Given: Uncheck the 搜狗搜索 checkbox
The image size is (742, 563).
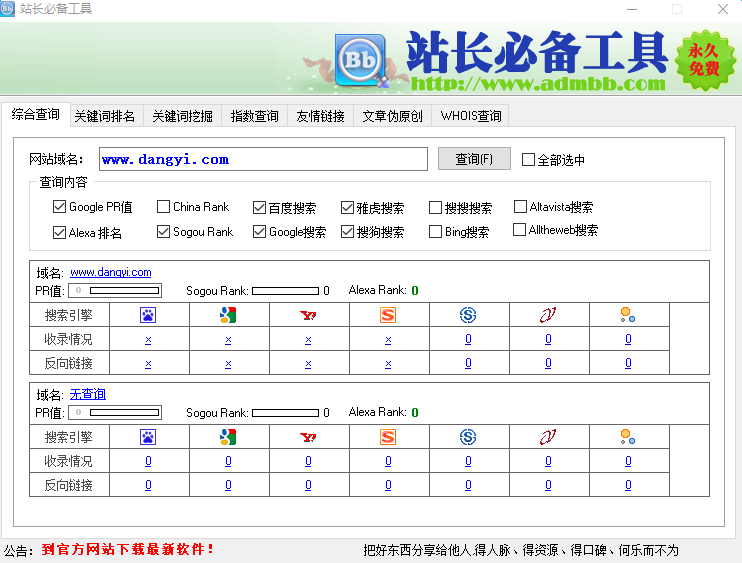Looking at the screenshot, I should (347, 231).
